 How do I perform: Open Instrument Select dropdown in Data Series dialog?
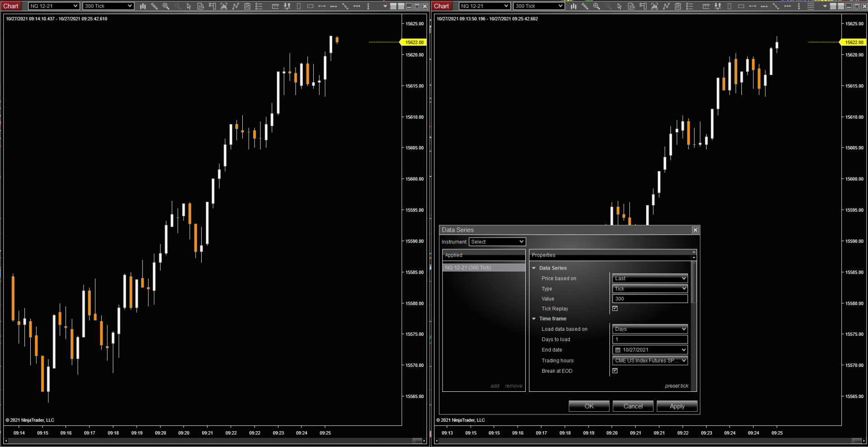[x=497, y=242]
